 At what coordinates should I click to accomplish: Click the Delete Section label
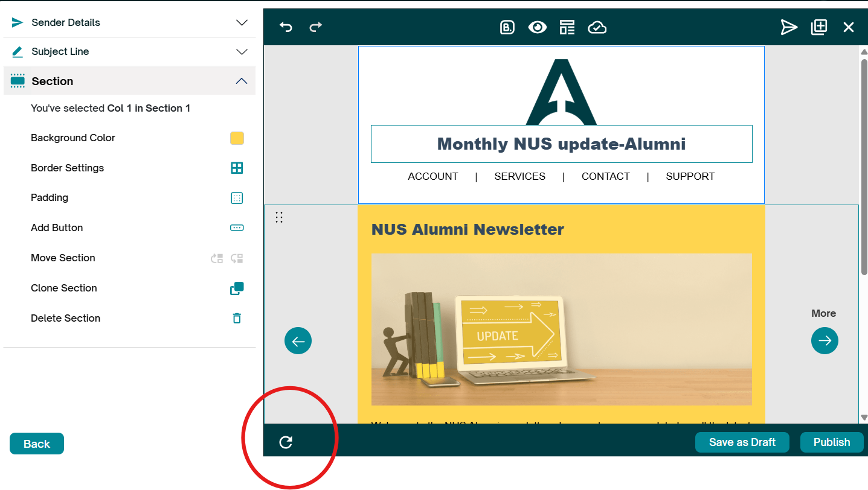click(x=66, y=319)
